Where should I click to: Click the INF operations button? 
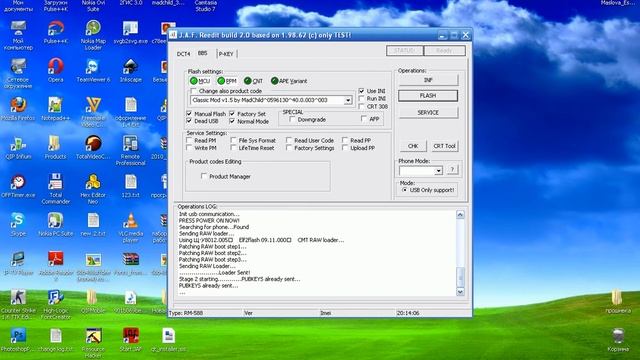tap(428, 80)
